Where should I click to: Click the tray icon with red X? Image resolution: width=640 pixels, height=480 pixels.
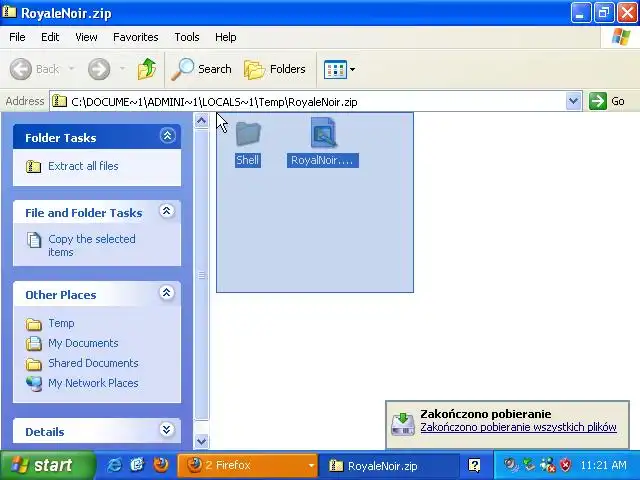547,465
